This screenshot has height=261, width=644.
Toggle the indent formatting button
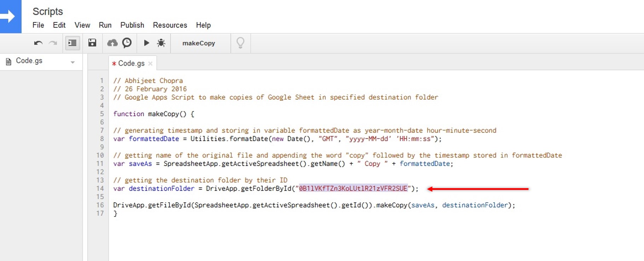[72, 43]
